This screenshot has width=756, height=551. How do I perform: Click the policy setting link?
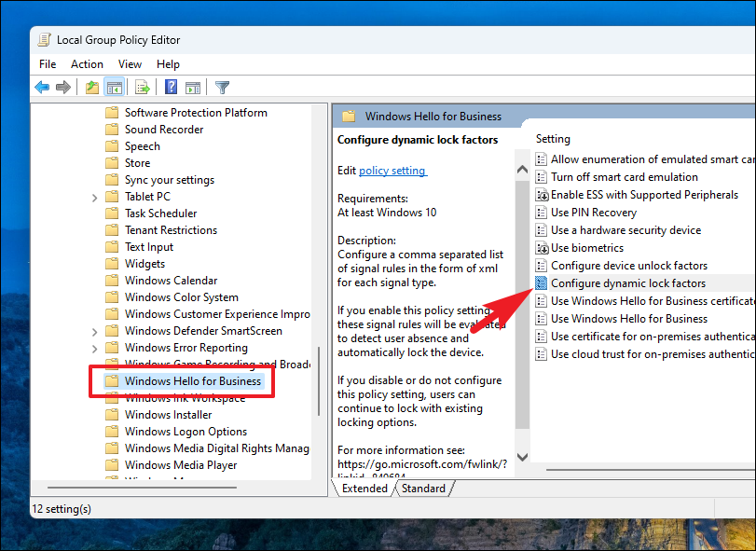(x=392, y=171)
